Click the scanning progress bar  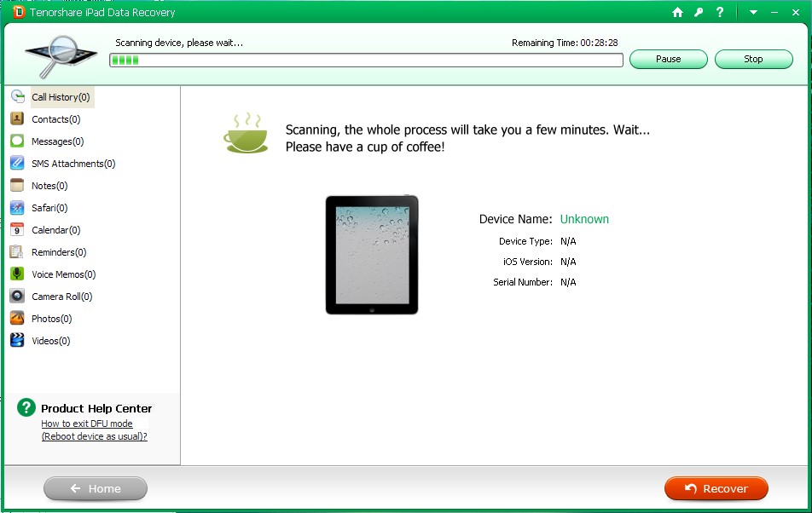point(366,60)
